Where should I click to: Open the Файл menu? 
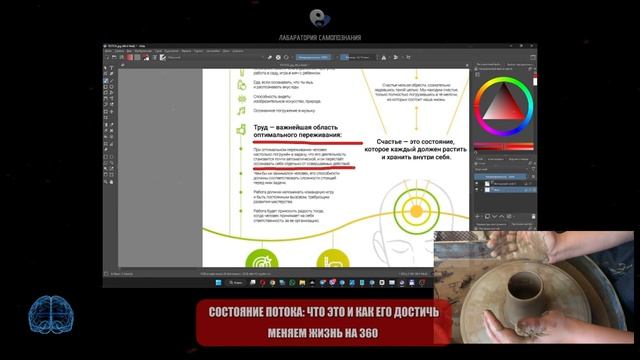point(108,51)
